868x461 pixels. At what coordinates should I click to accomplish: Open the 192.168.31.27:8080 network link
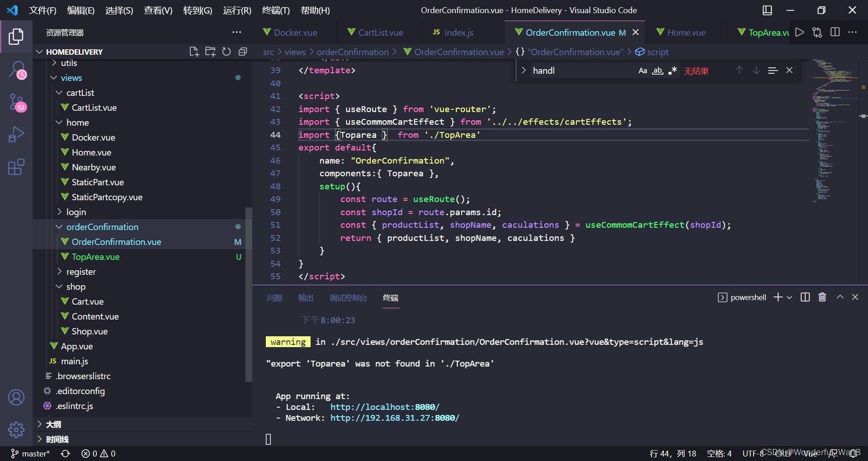(395, 418)
